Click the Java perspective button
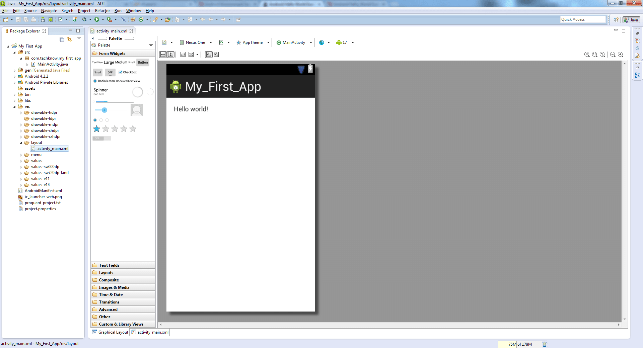The width and height of the screenshot is (644, 348). point(631,20)
